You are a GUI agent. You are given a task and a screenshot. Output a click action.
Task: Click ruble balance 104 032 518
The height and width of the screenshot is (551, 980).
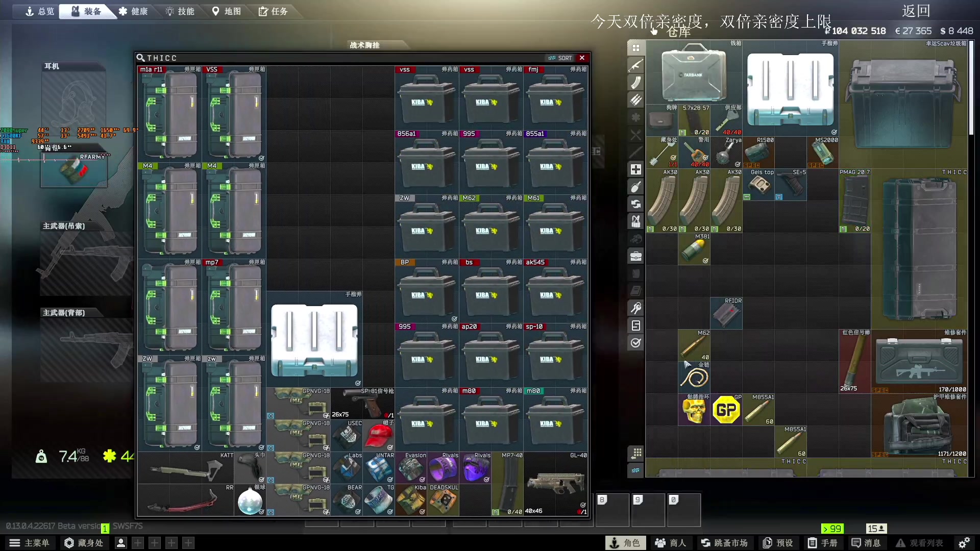[855, 31]
